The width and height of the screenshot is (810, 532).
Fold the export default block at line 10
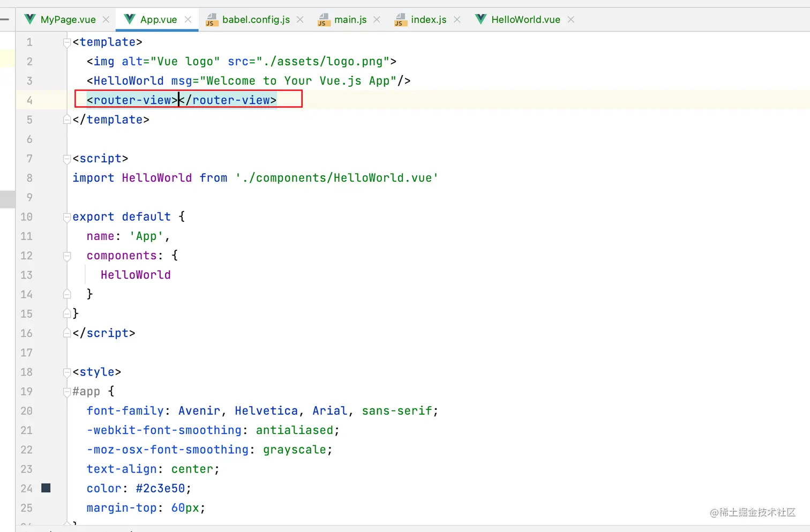pyautogui.click(x=67, y=217)
